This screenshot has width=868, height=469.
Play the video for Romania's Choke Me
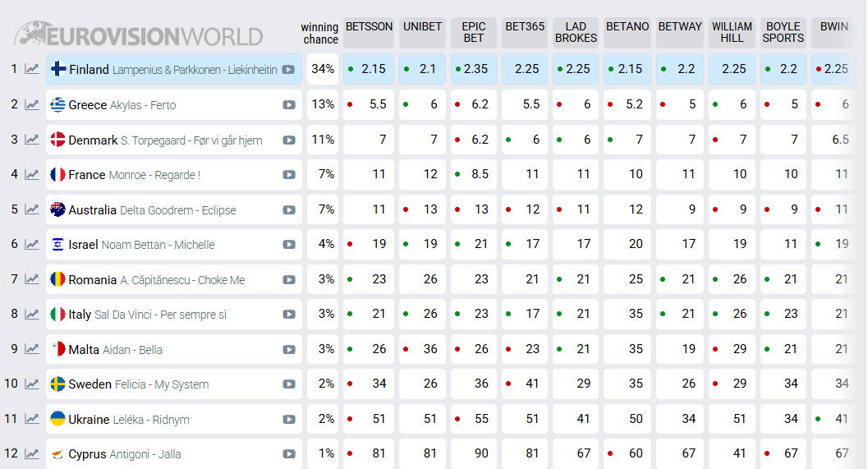point(288,279)
